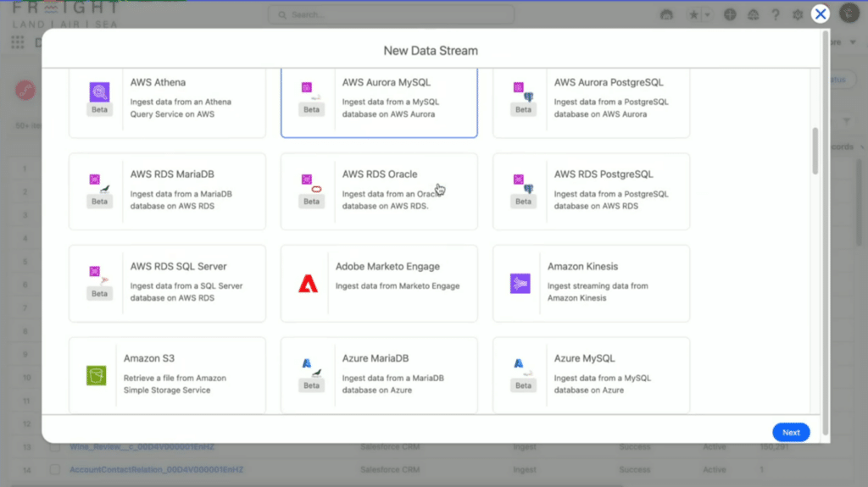Select the Amazon S3 bucket icon
This screenshot has width=868, height=487.
tap(96, 375)
